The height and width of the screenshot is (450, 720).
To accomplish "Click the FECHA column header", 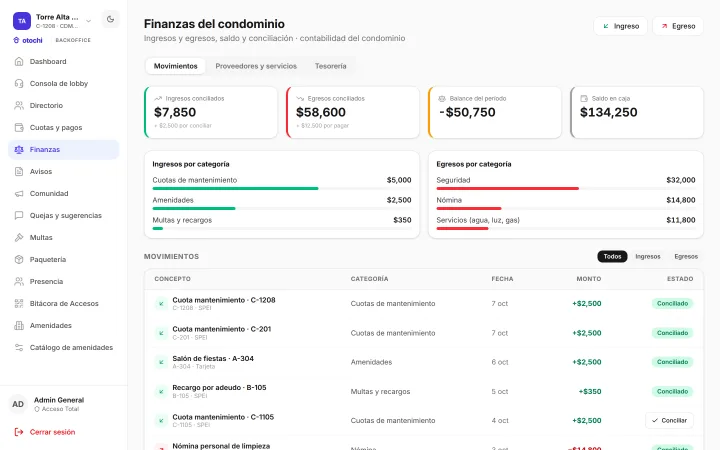I will point(502,279).
